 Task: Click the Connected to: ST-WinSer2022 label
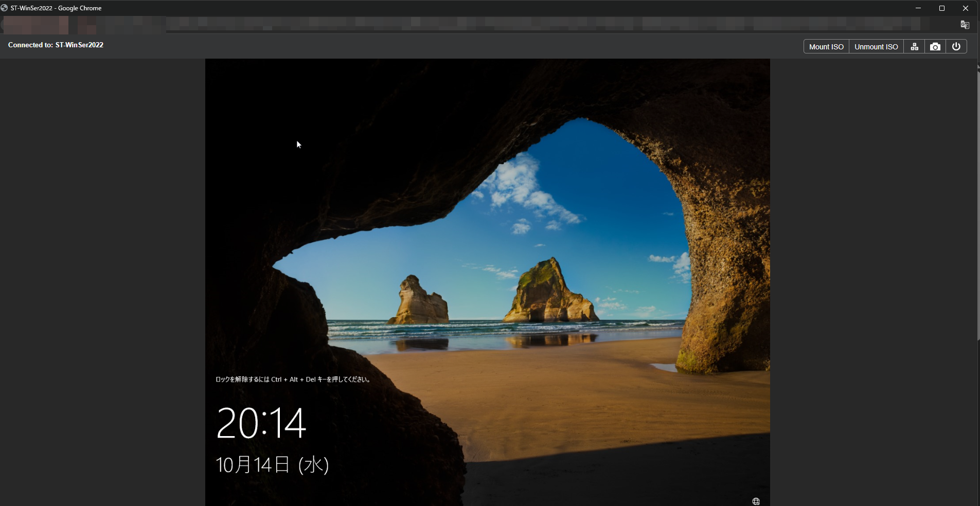point(56,45)
